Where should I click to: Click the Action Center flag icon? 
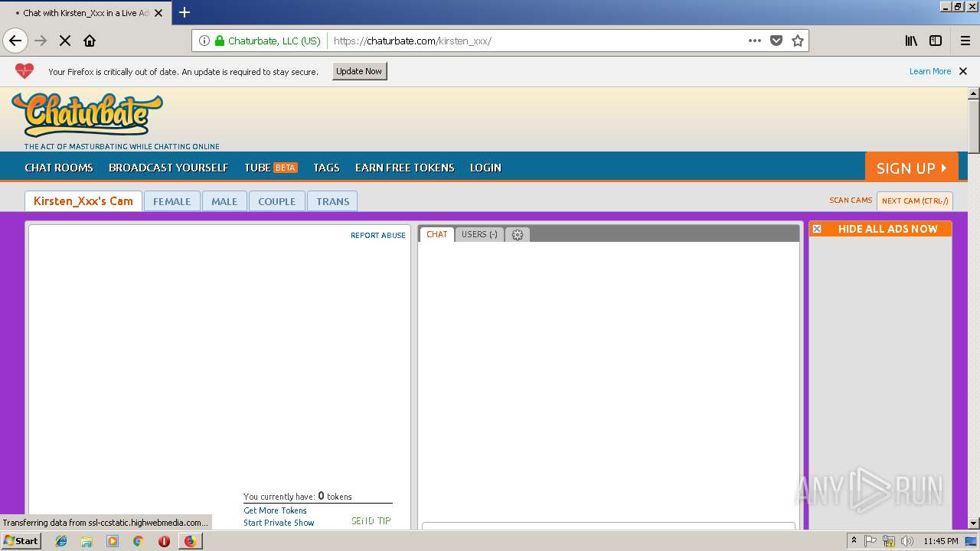tap(871, 541)
